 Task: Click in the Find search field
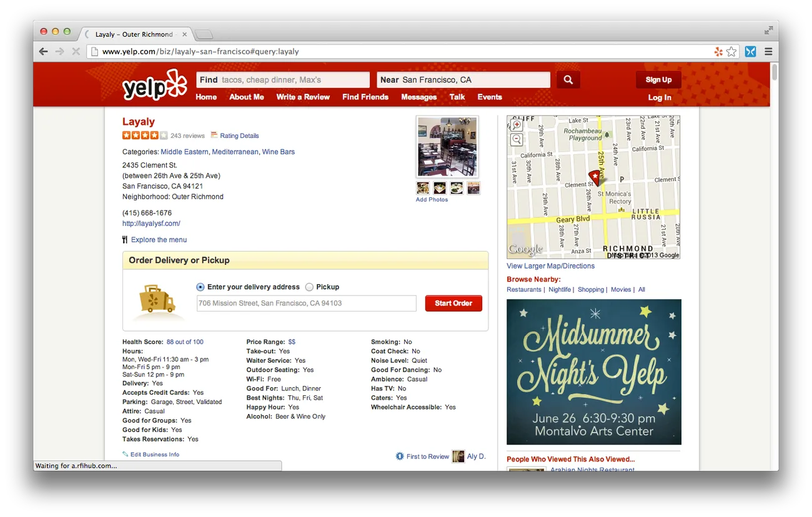(283, 80)
